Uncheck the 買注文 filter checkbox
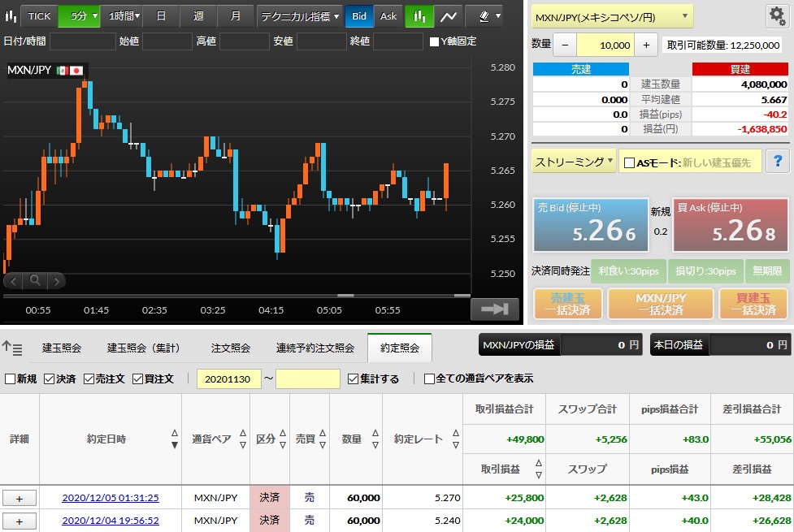 [137, 378]
